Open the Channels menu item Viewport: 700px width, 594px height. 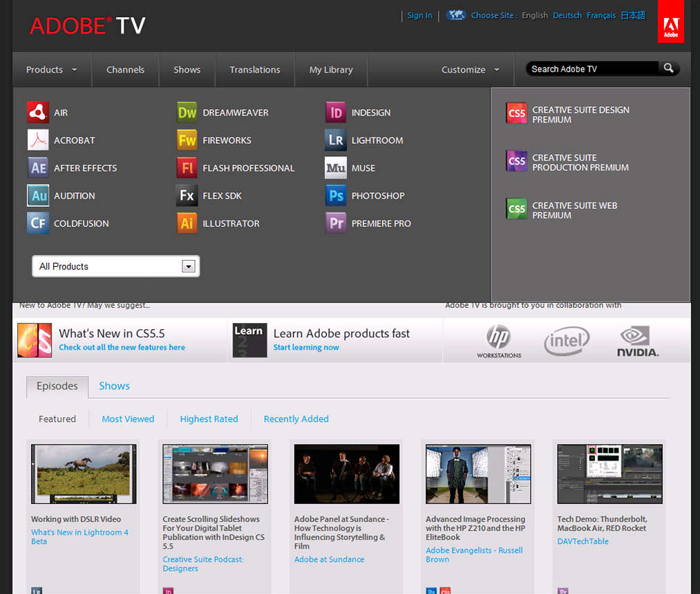point(125,70)
